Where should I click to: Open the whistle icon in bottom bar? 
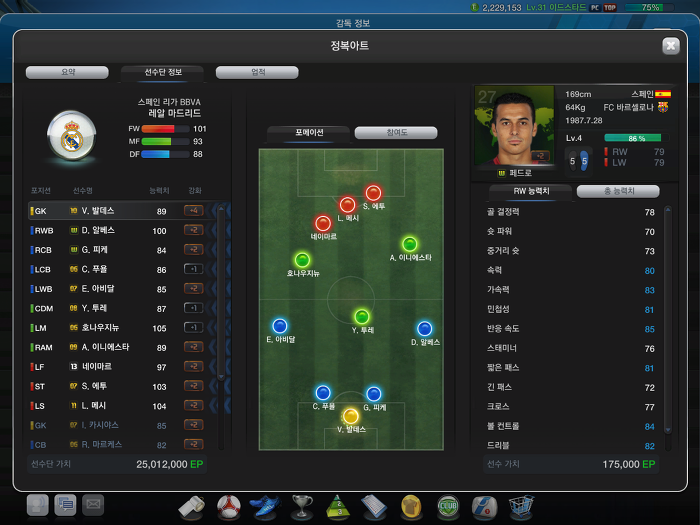pos(192,507)
